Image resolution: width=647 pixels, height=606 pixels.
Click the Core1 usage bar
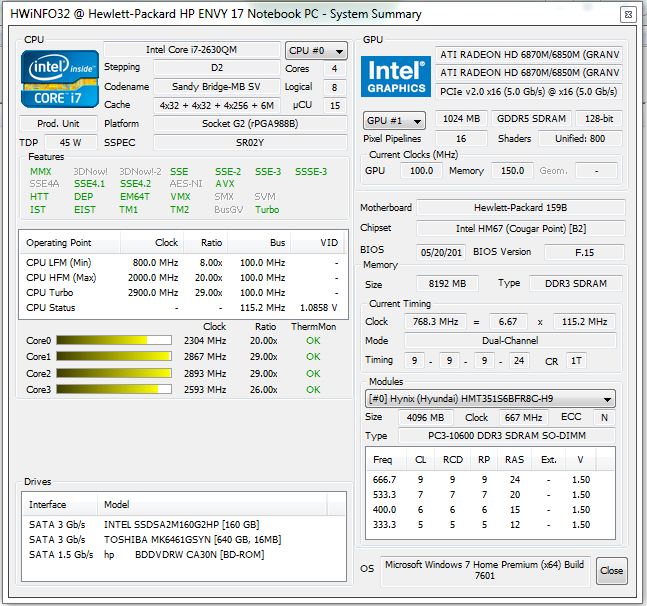(114, 356)
